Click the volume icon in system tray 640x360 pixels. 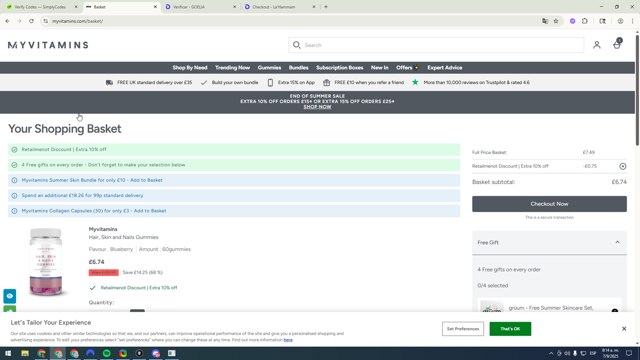click(567, 353)
